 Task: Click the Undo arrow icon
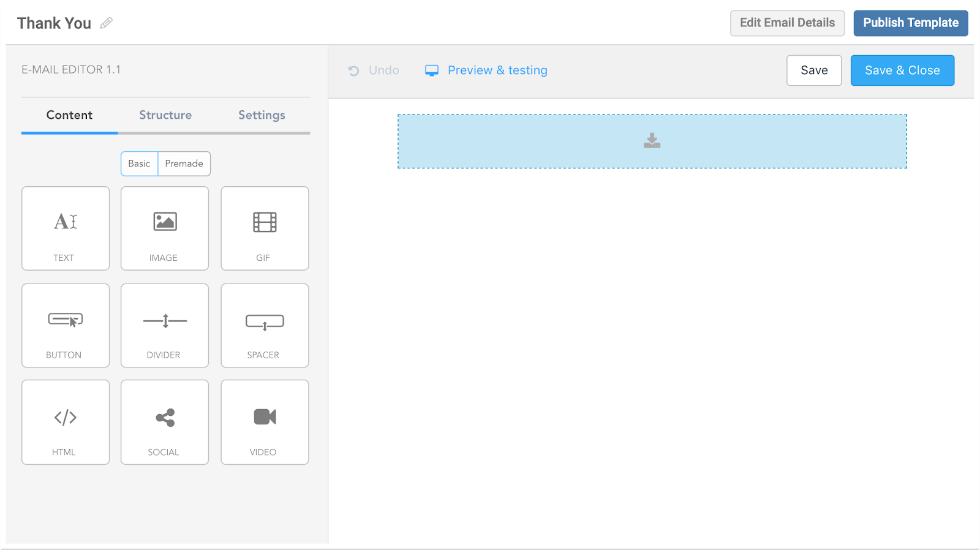coord(353,70)
